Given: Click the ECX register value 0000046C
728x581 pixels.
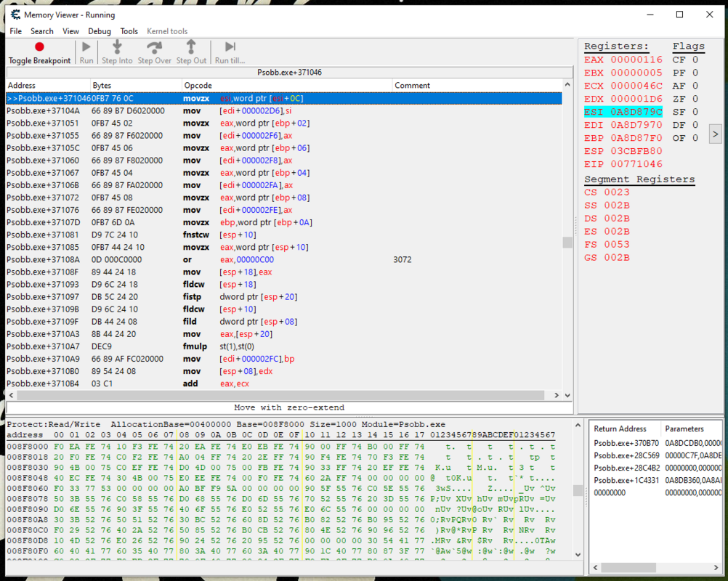Looking at the screenshot, I should coord(636,86).
